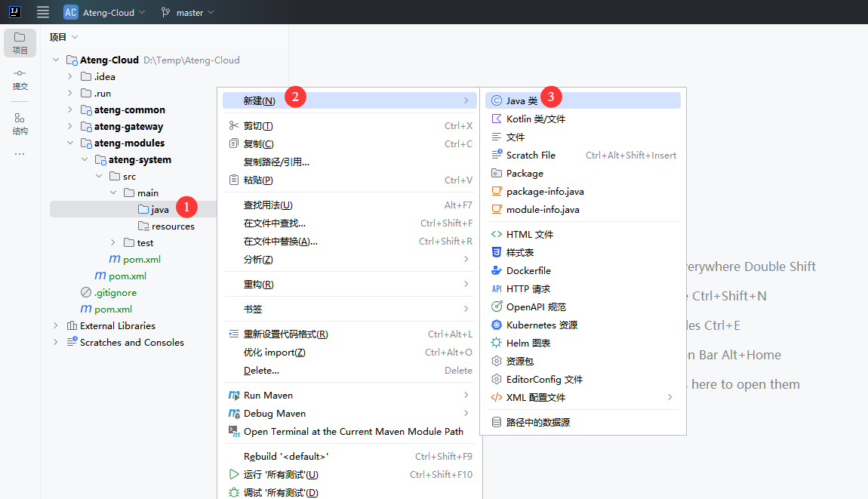The height and width of the screenshot is (499, 868).
Task: Expand the test folder in tree
Action: 113,242
